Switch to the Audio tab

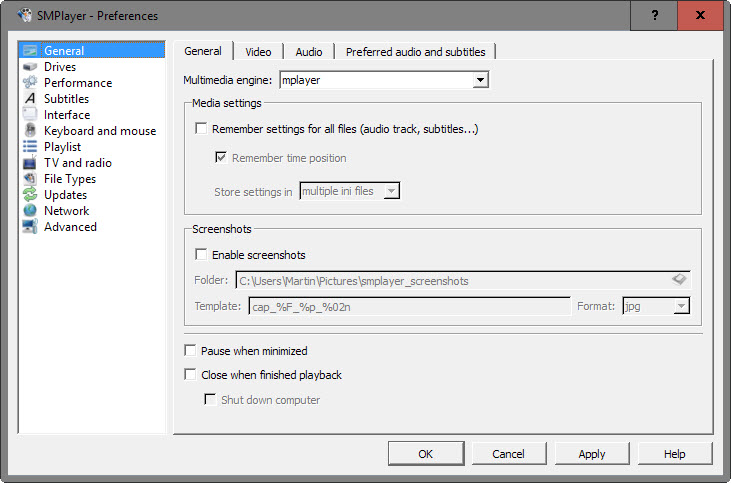coord(309,52)
